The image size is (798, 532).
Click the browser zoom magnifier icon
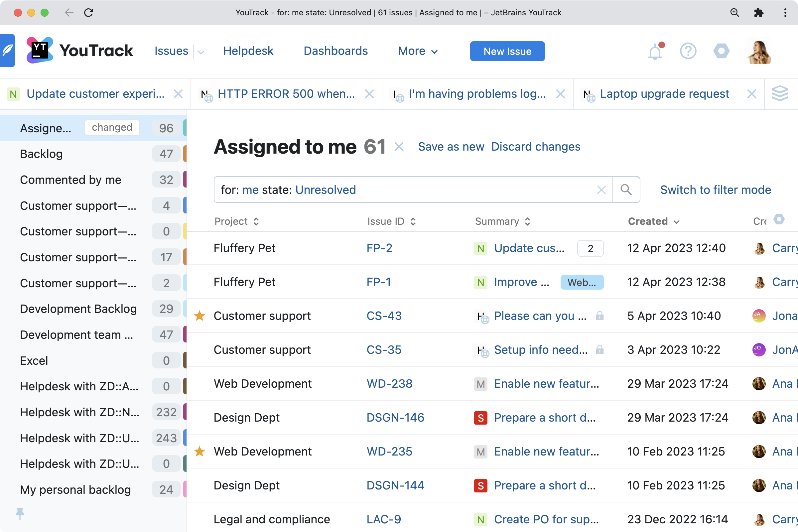734,13
